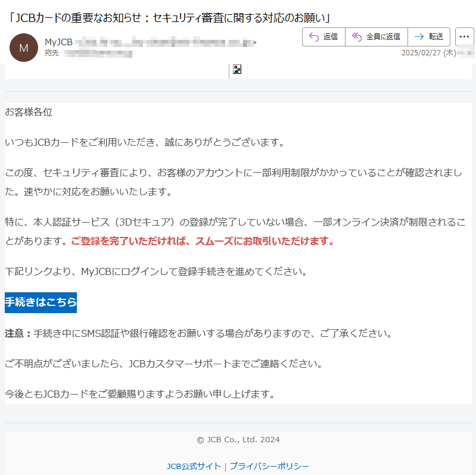Click the line いつもJCBカードをご利用いただき

tap(145, 142)
